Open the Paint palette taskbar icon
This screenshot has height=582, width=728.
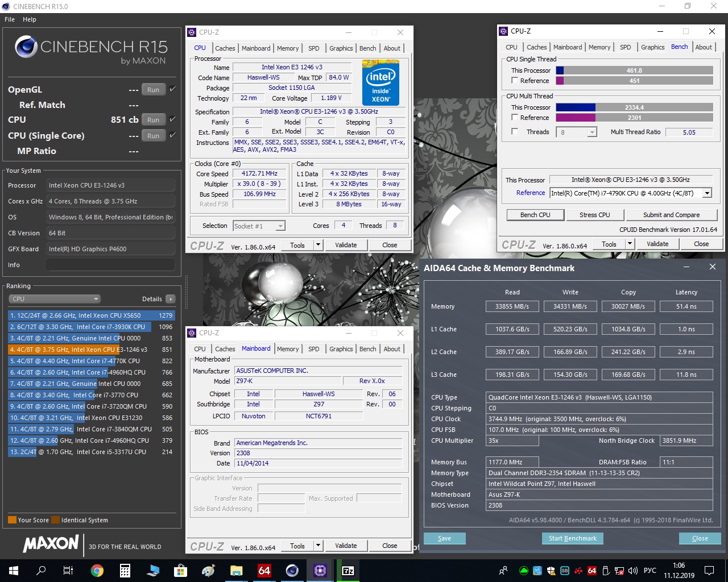point(209,570)
